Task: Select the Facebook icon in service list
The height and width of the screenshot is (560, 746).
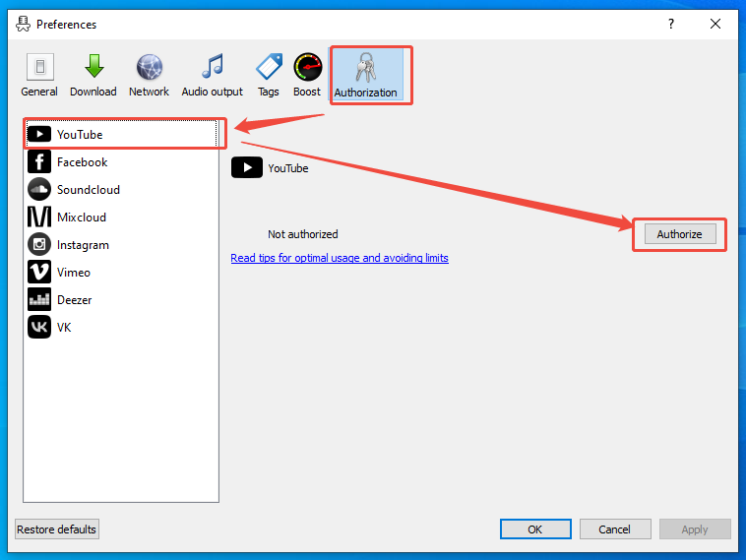Action: 39,161
